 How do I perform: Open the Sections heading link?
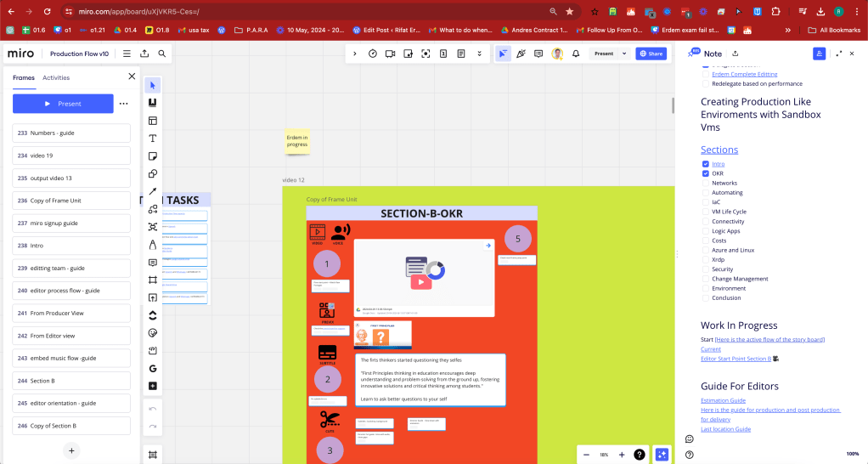click(719, 150)
